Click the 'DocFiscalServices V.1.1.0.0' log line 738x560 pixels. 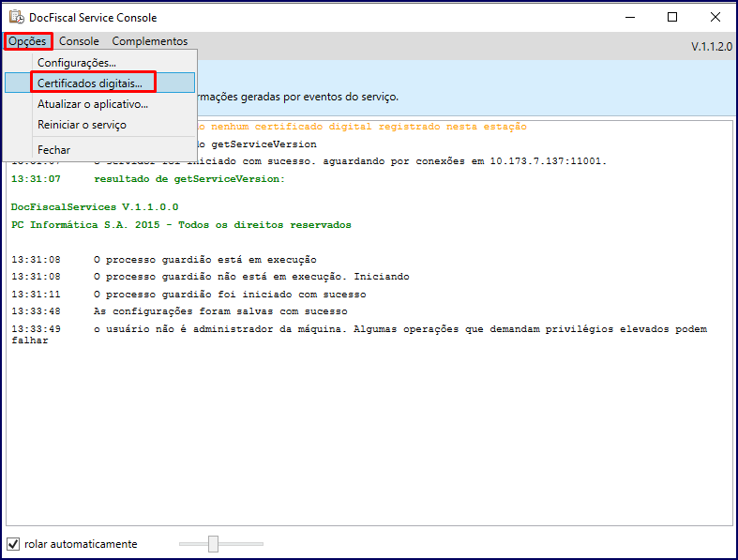click(x=95, y=207)
